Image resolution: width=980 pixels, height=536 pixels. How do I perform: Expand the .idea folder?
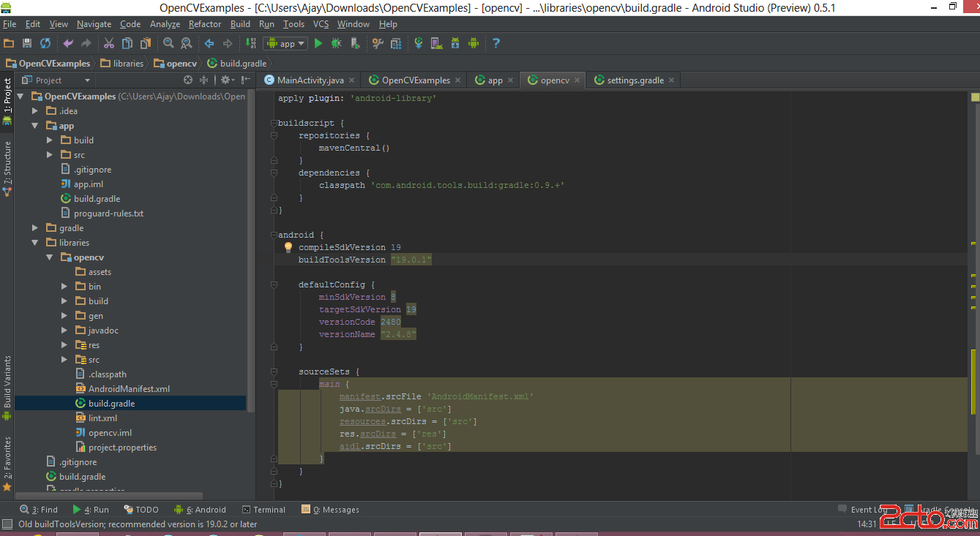(35, 110)
